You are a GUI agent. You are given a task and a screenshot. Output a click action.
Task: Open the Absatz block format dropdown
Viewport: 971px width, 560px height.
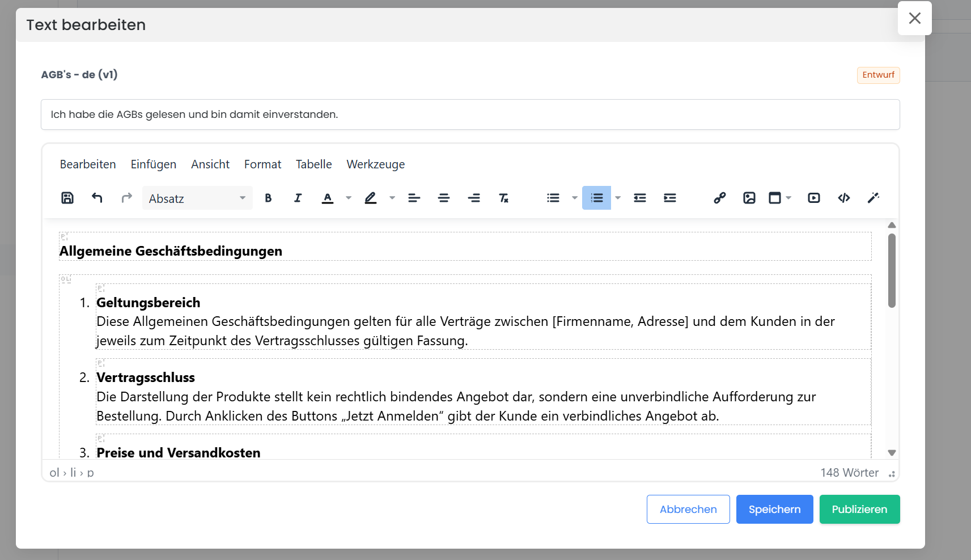197,198
